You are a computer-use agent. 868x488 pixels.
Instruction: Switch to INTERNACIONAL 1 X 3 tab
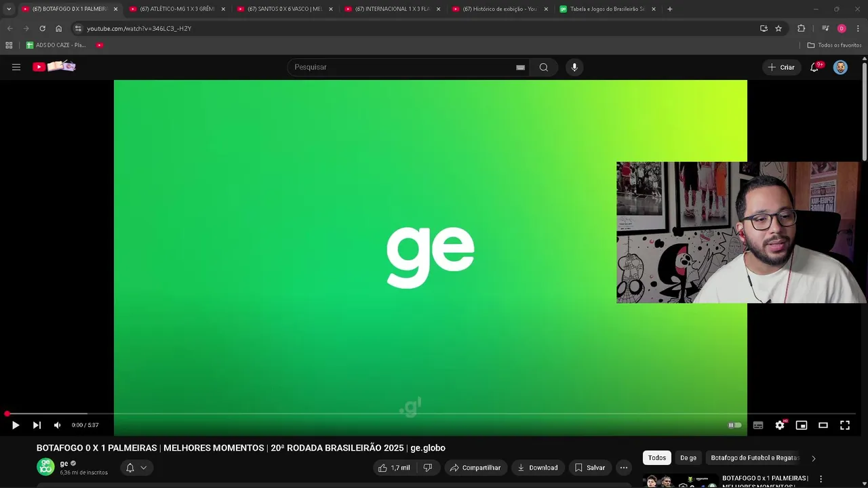click(393, 9)
